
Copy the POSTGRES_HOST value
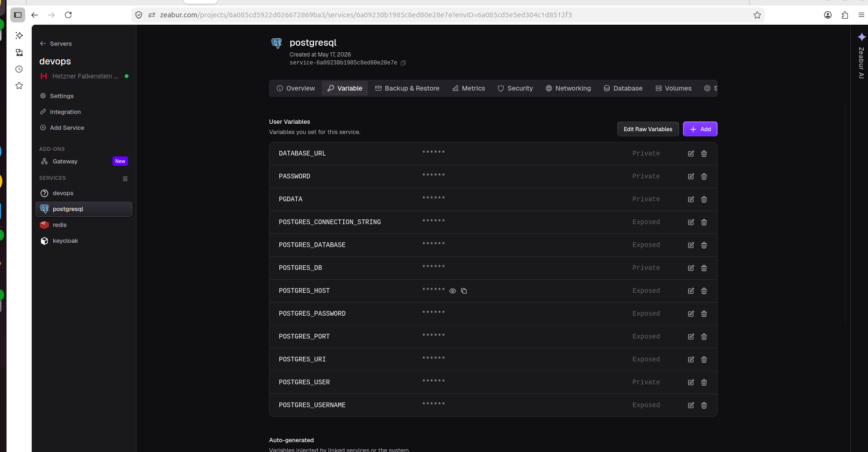(x=464, y=291)
